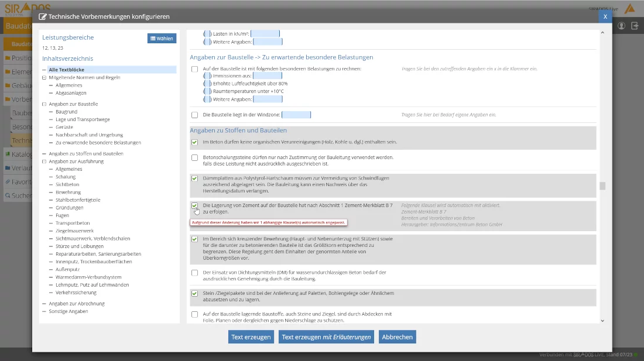Click the Wählen button with list icon
Screen dimensions: 644x361
[x=162, y=39]
